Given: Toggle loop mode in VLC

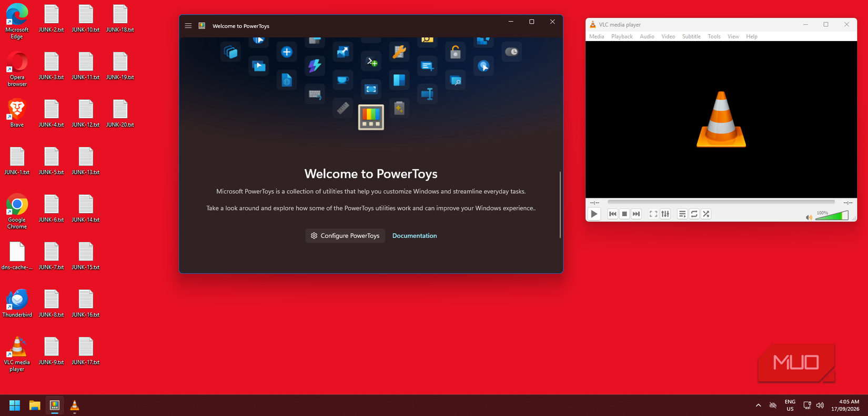Looking at the screenshot, I should [694, 214].
